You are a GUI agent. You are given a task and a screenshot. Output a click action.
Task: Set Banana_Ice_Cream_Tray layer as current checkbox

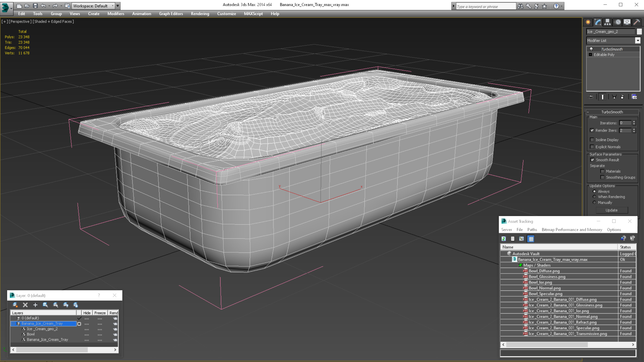(79, 324)
